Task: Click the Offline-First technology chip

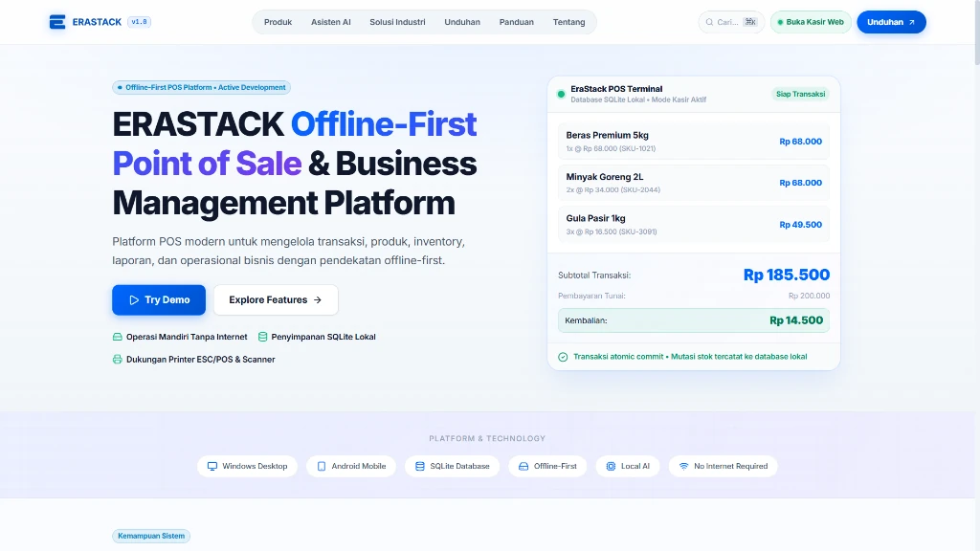Action: pyautogui.click(x=547, y=466)
